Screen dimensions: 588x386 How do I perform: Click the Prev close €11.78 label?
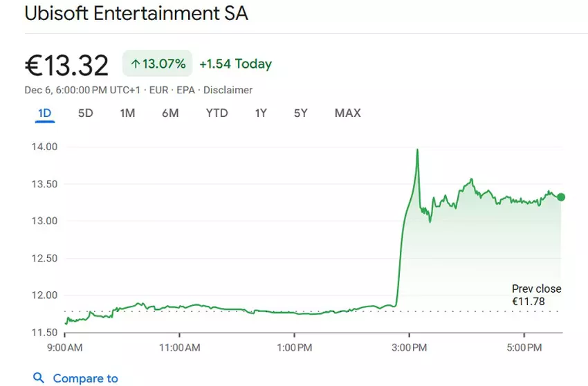coord(536,295)
